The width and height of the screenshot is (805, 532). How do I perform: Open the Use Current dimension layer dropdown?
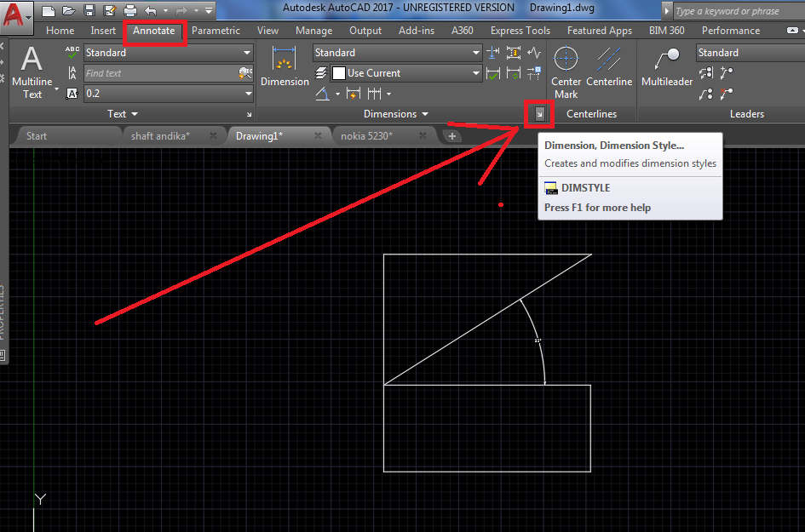click(474, 74)
